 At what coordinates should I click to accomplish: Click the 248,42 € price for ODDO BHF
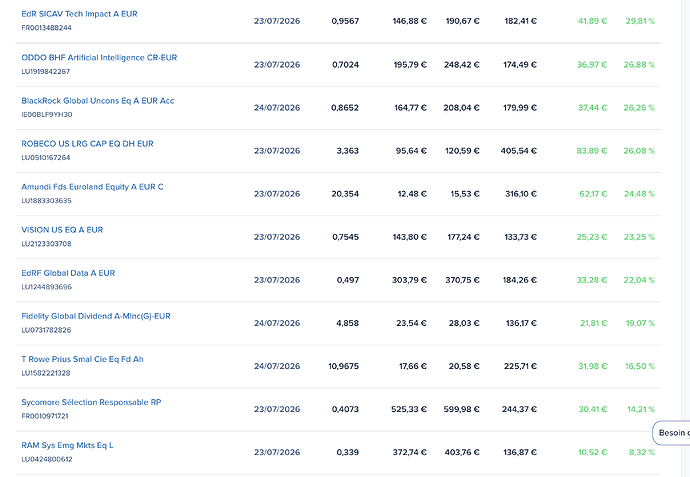(x=462, y=65)
